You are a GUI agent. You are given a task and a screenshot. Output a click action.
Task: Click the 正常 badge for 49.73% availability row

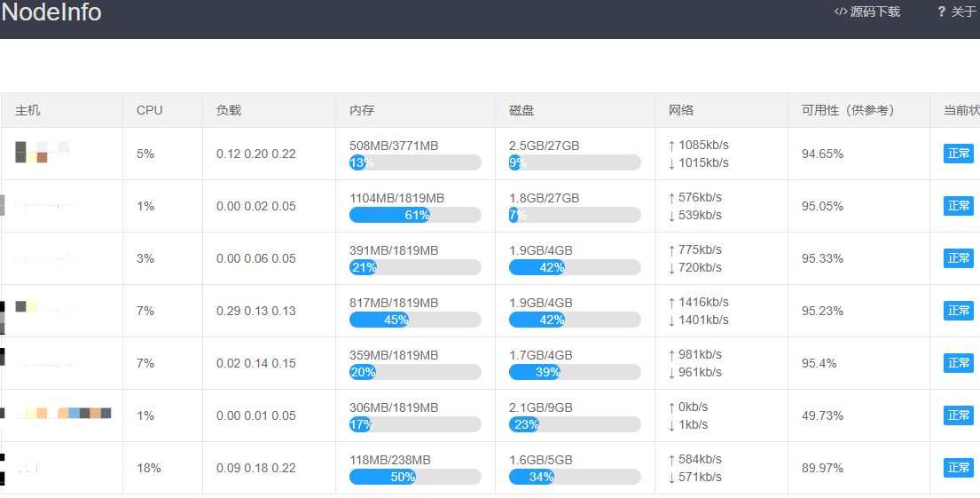coord(959,415)
